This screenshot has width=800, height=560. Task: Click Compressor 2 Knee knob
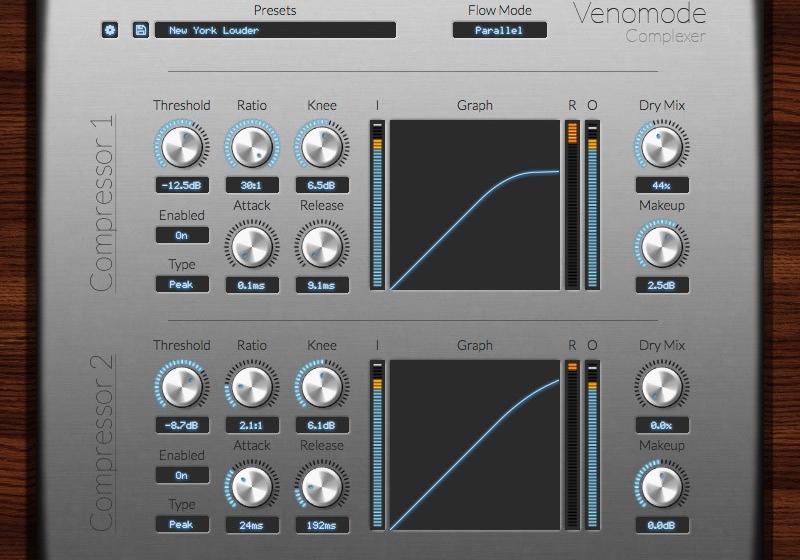pos(322,386)
